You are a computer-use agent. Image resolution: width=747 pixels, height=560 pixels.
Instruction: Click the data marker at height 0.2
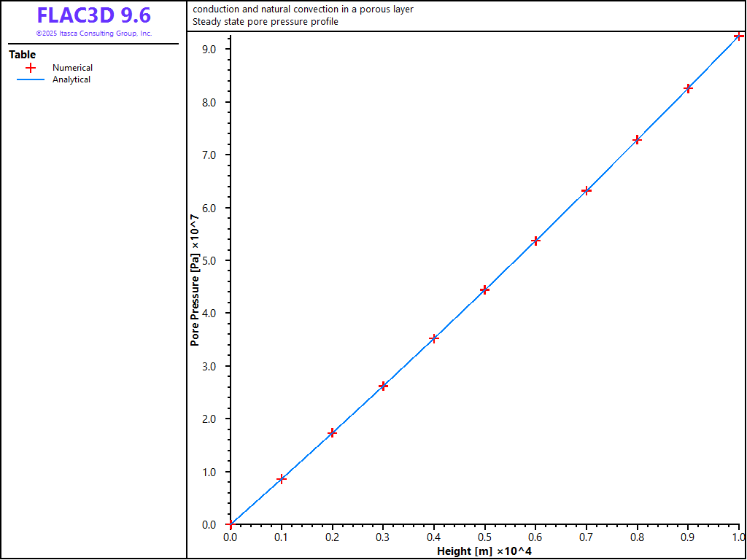(x=333, y=433)
